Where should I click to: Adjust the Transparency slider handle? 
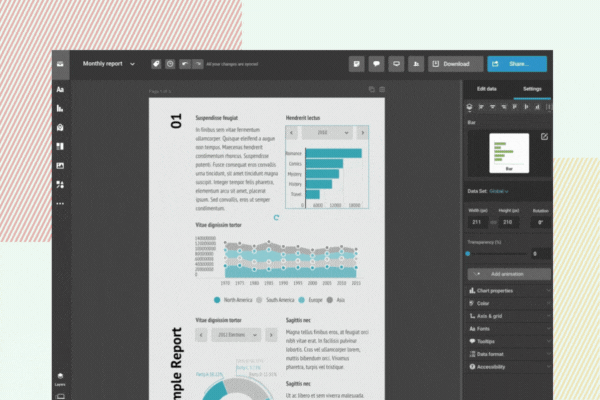point(468,254)
